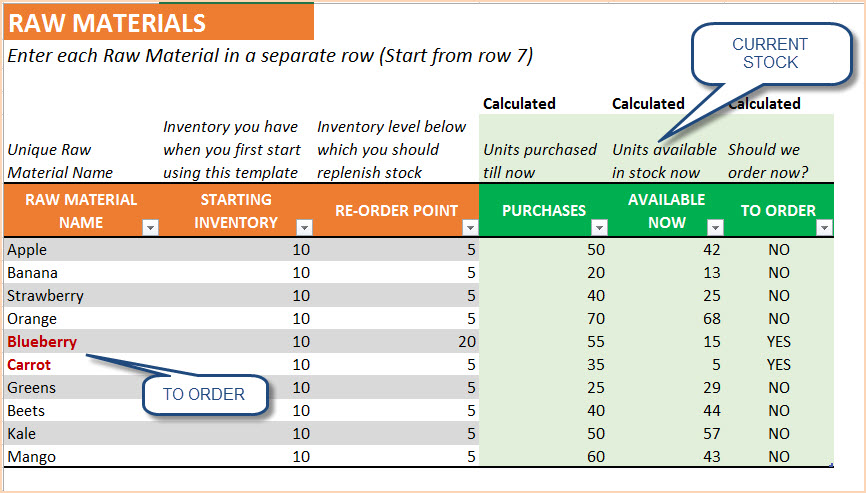This screenshot has height=493, width=866.
Task: Click the Apple raw material name cell
Action: pyautogui.click(x=82, y=250)
